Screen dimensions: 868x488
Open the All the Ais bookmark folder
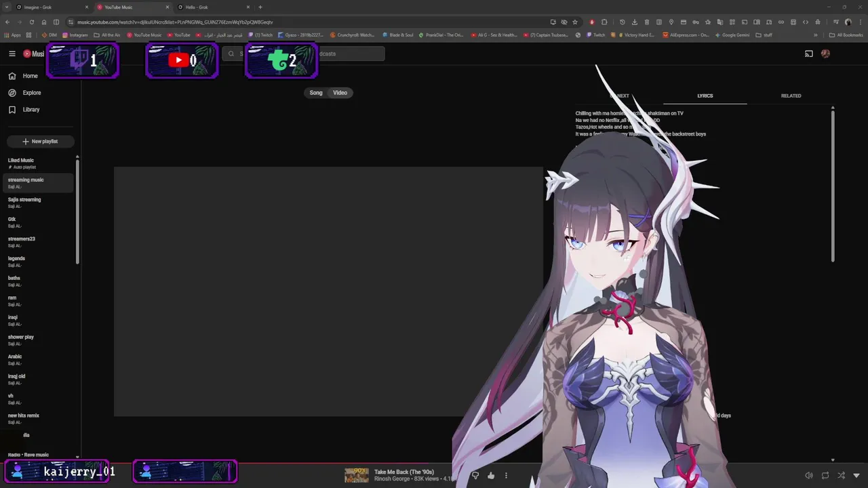point(107,35)
